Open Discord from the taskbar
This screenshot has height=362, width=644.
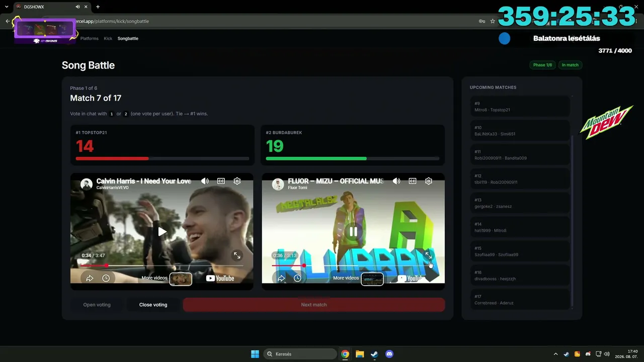tap(389, 354)
